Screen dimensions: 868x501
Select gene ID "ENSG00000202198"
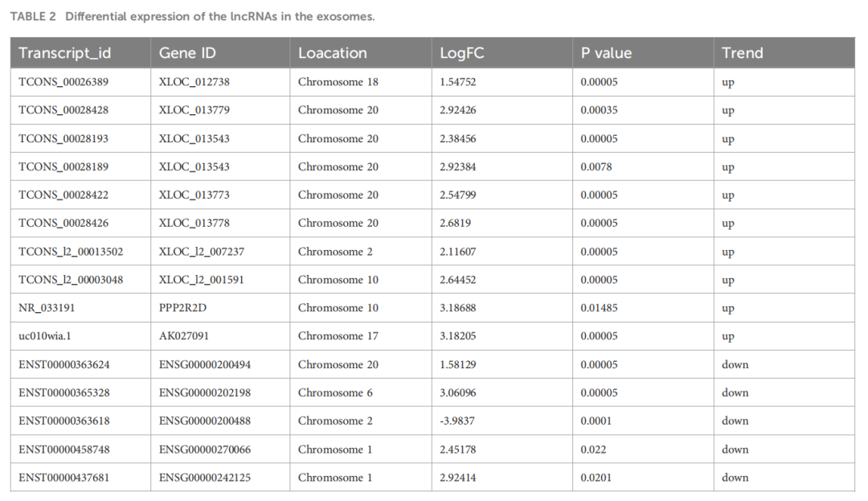tap(205, 393)
